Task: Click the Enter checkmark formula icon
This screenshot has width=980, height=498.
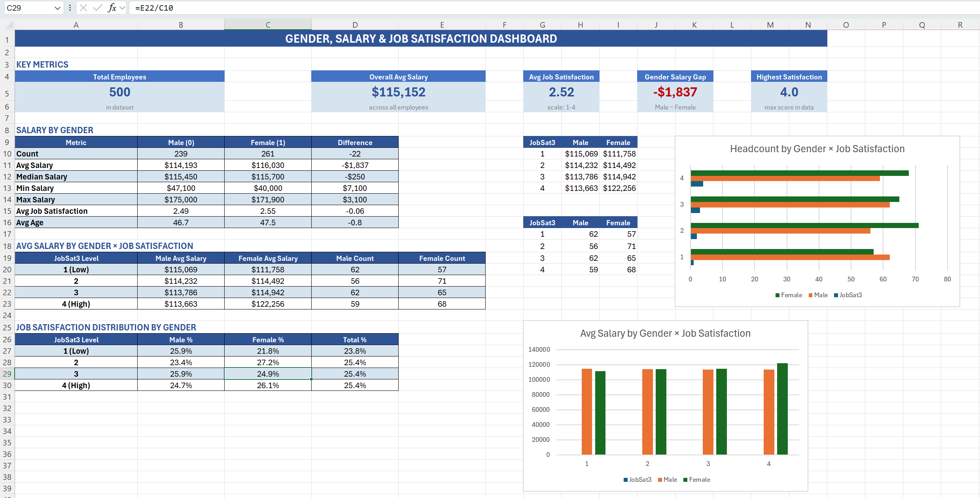Action: pos(97,8)
